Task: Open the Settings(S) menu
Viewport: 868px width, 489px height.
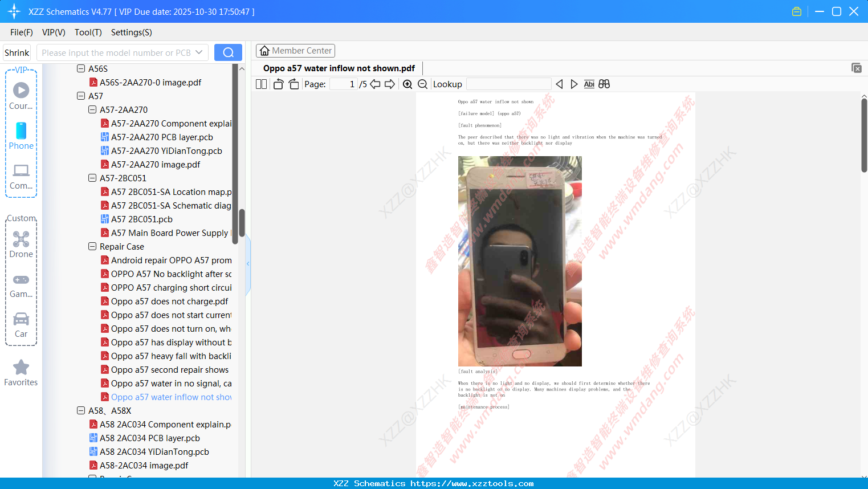Action: [132, 32]
